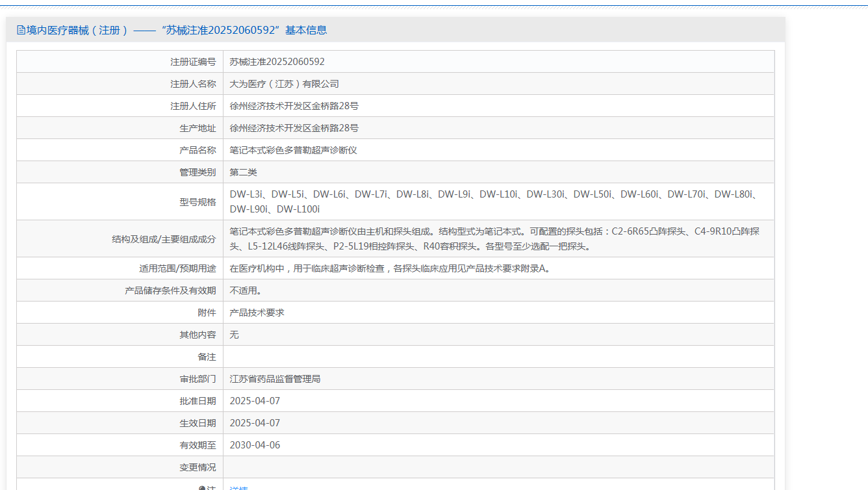
Task: Select the structure description mentioning "C2-6R65凸阵探头"
Action: [x=495, y=239]
